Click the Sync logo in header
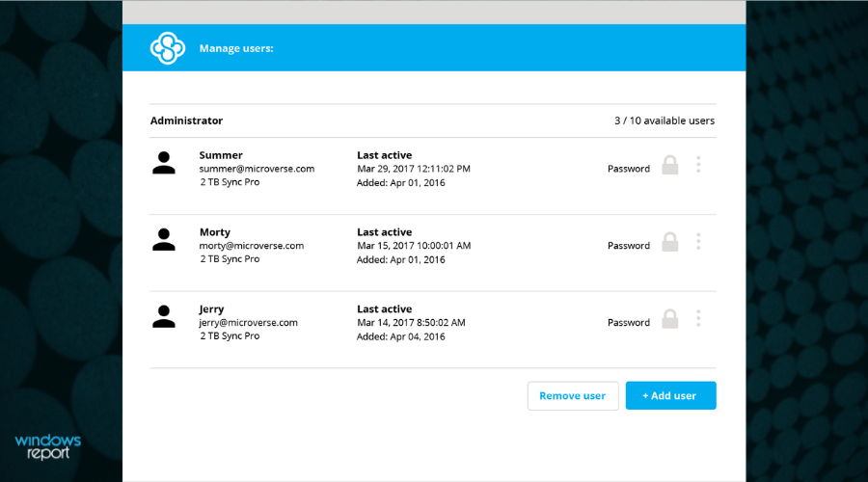This screenshot has height=482, width=868. (x=167, y=48)
